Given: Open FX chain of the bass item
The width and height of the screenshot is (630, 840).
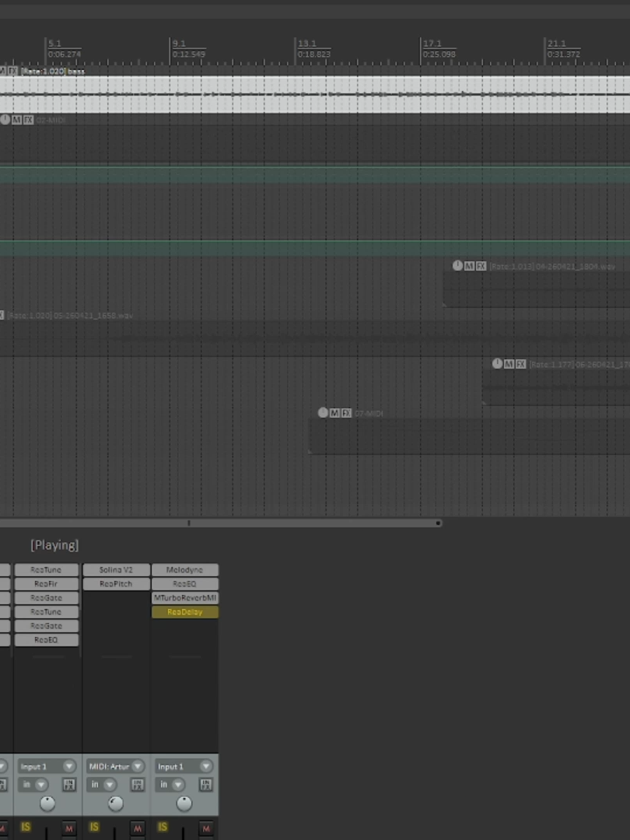Looking at the screenshot, I should pos(12,71).
